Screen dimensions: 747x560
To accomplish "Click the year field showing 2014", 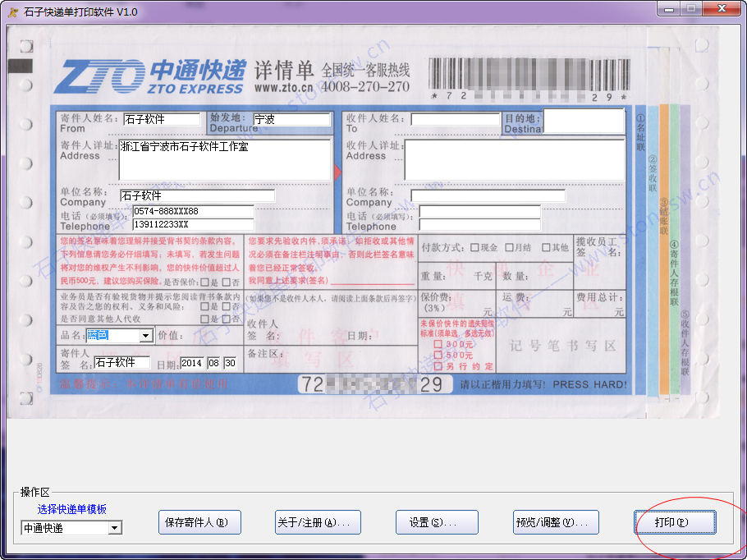I will point(192,363).
